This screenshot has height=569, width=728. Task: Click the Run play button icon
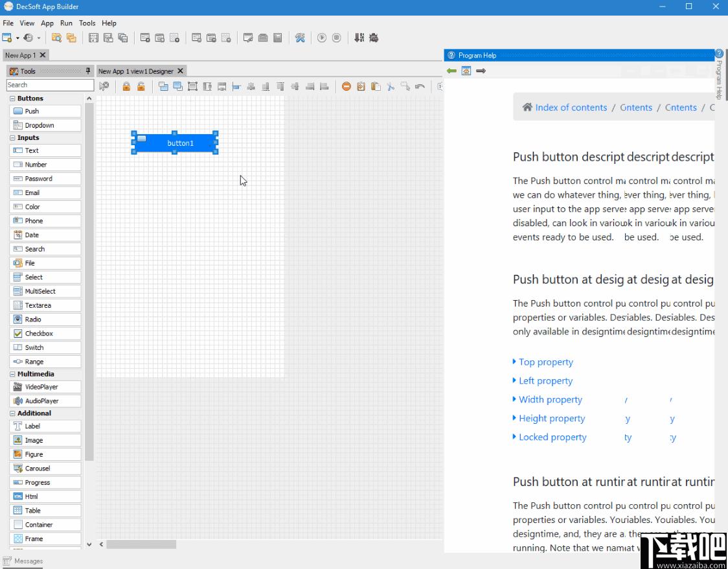click(x=322, y=38)
